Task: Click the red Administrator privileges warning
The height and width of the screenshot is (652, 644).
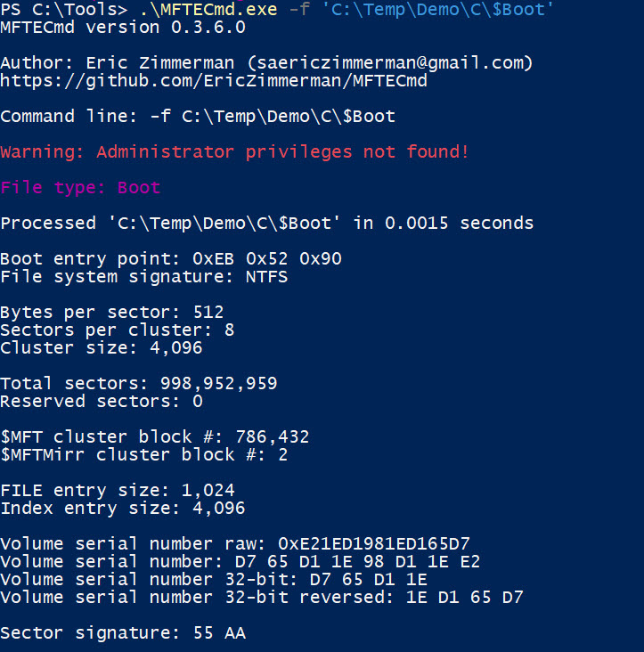Action: [x=234, y=152]
